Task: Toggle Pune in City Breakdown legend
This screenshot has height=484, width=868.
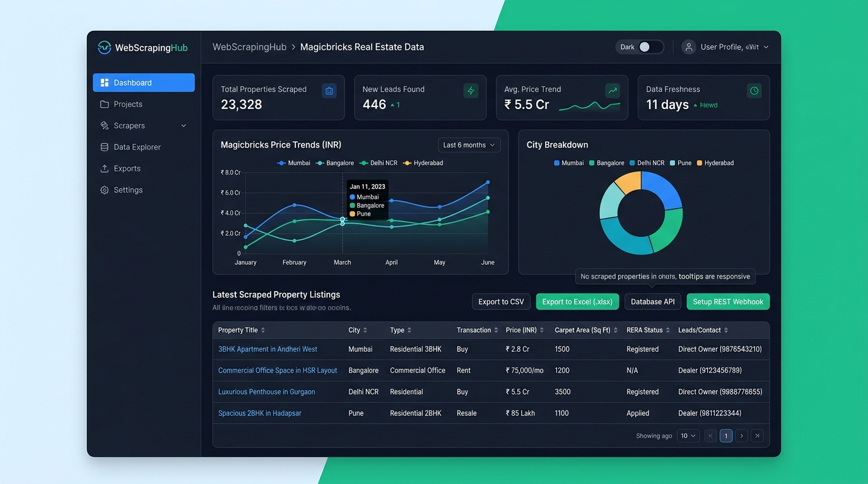Action: 681,163
